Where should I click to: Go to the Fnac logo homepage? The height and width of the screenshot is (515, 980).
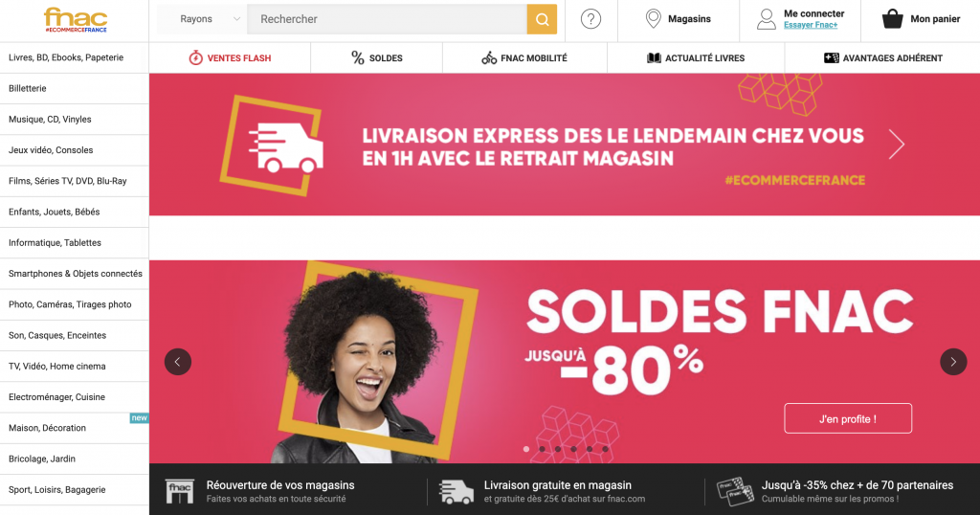coord(76,19)
